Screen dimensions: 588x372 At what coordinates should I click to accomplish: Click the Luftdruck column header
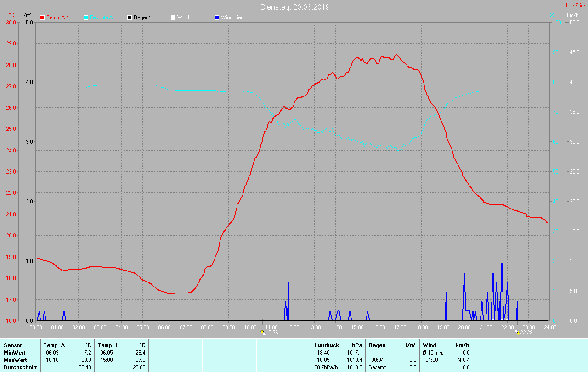tap(327, 345)
